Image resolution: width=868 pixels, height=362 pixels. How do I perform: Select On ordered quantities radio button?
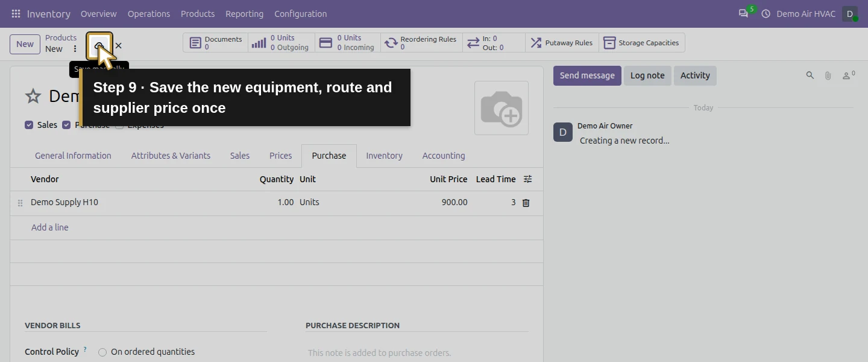(102, 352)
